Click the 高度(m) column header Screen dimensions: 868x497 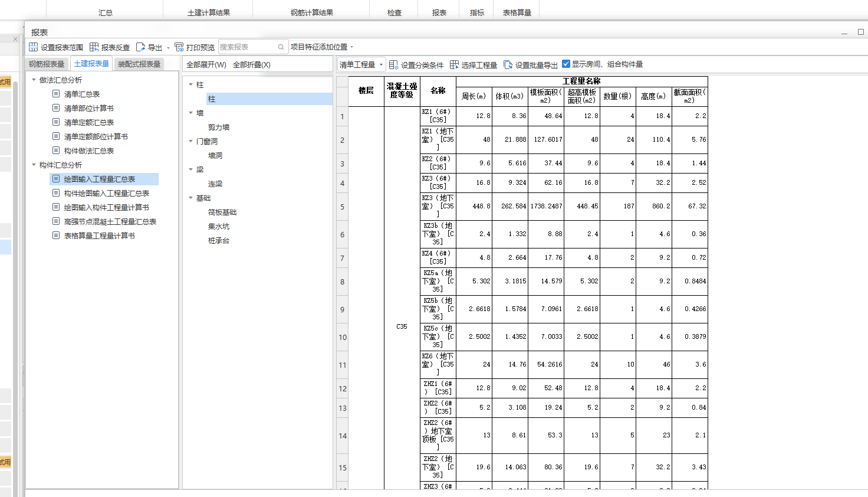(x=654, y=96)
